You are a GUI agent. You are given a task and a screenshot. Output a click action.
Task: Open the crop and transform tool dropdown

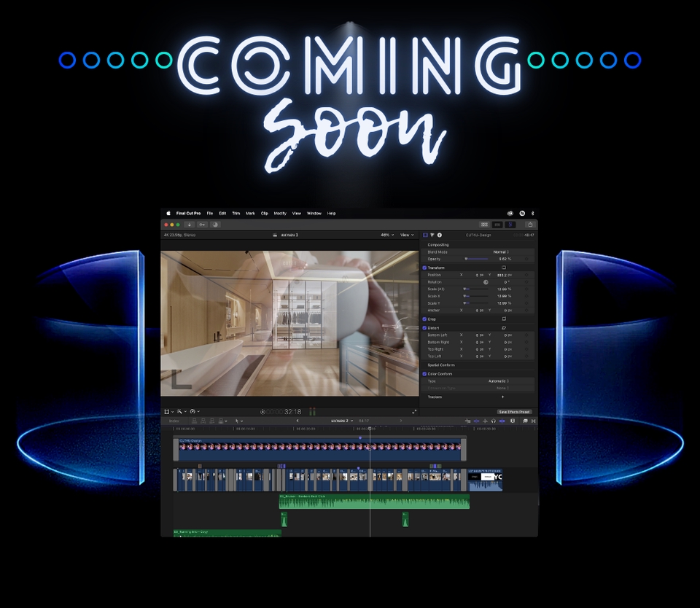(x=168, y=412)
